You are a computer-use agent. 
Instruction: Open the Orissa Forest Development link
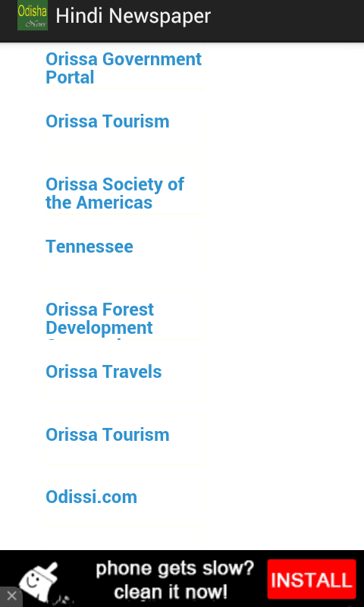(100, 319)
